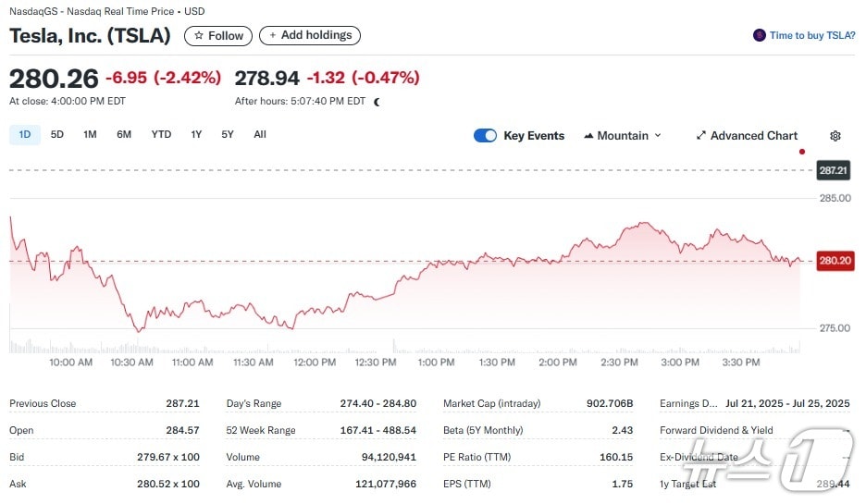Click the Mountain chart type icon

588,136
